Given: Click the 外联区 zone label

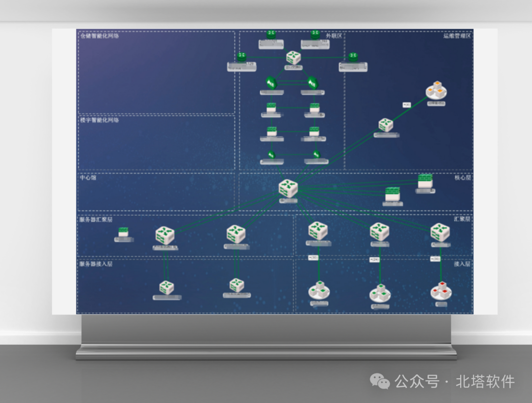Looking at the screenshot, I should pyautogui.click(x=334, y=36).
